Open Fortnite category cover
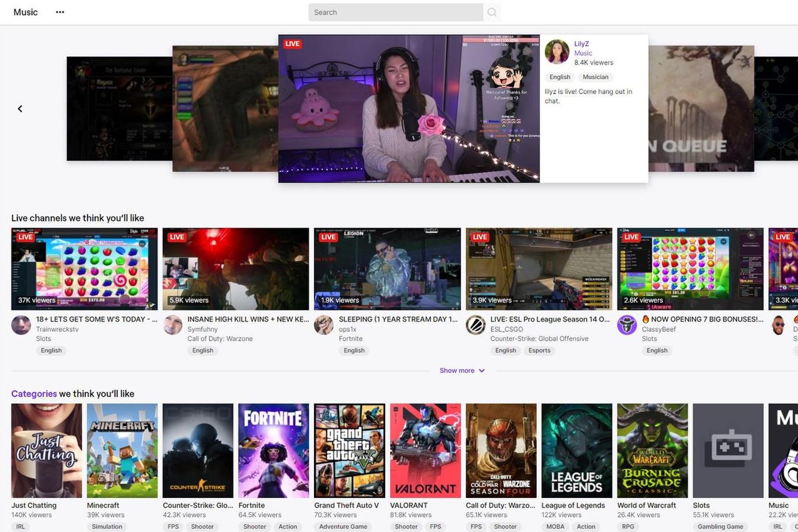798x532 pixels. point(273,451)
